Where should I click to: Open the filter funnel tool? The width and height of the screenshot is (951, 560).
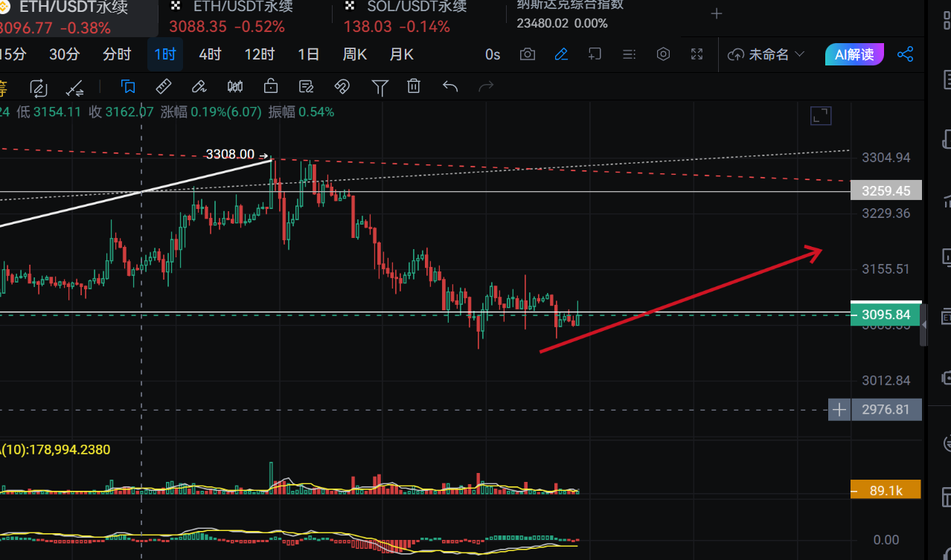pyautogui.click(x=380, y=87)
